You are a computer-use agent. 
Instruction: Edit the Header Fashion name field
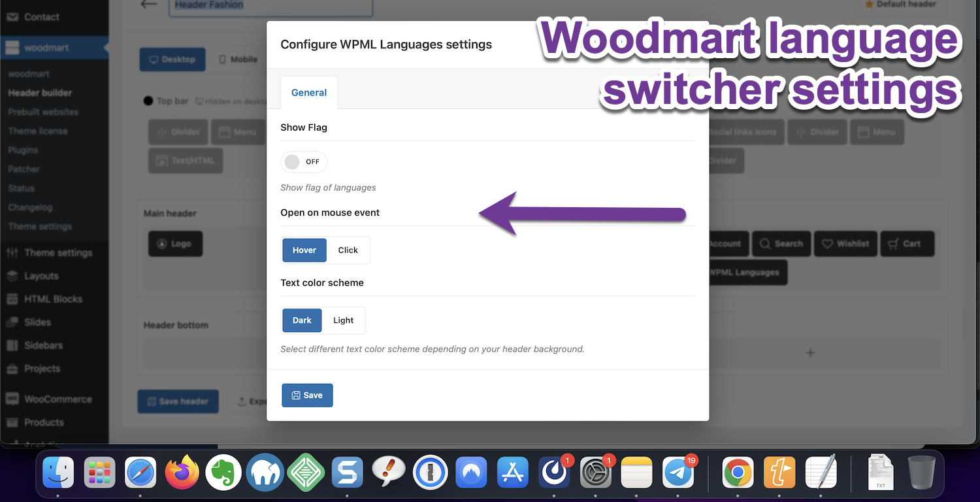click(270, 7)
